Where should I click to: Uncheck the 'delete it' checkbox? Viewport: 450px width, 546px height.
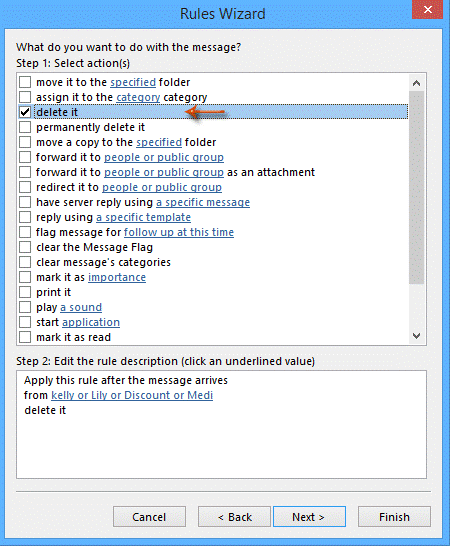[x=25, y=112]
